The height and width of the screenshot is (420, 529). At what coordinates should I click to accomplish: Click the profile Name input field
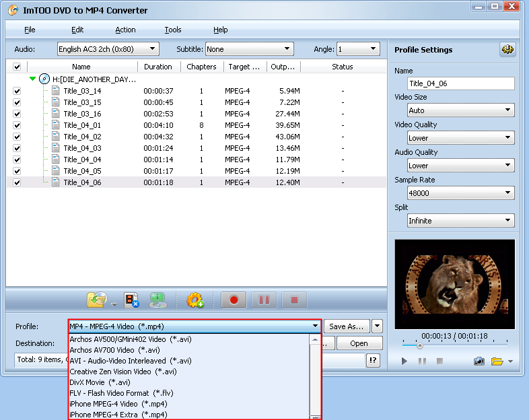click(x=461, y=83)
